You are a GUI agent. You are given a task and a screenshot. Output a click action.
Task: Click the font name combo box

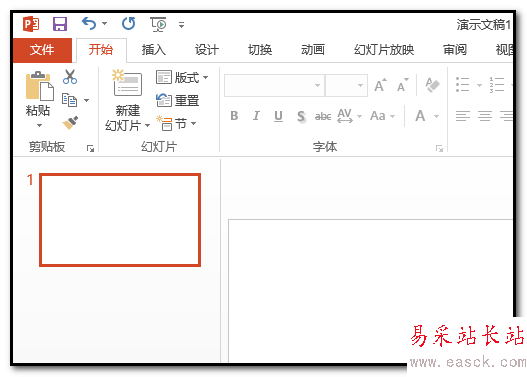(x=274, y=85)
